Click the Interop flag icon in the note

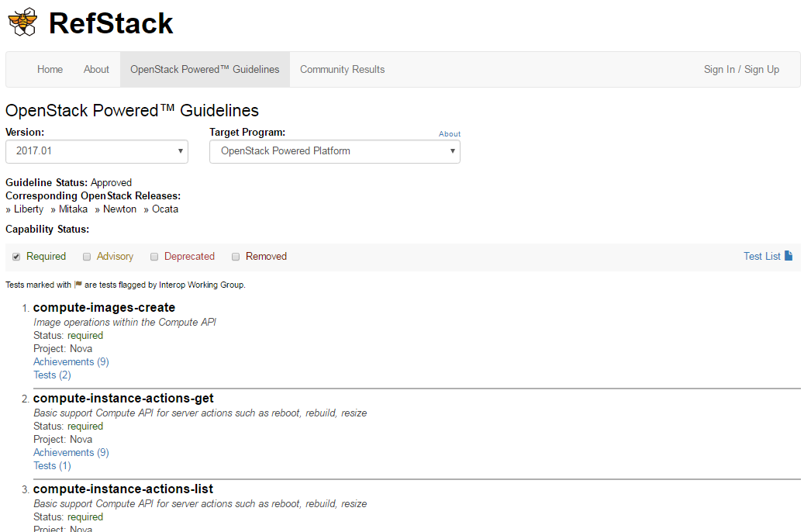(78, 284)
